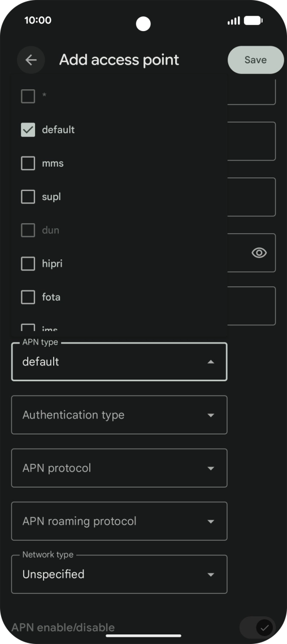Tick the hipri checkbox
This screenshot has width=287, height=644.
pyautogui.click(x=28, y=264)
